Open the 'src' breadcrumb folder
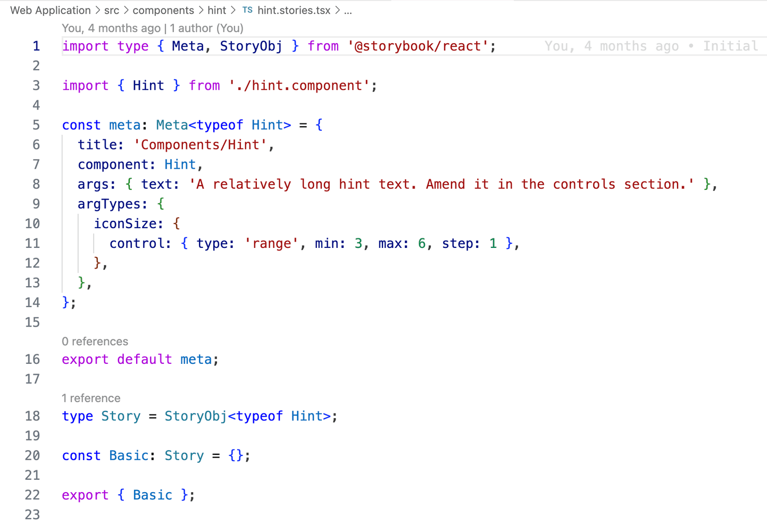This screenshot has height=532, width=767. click(112, 10)
